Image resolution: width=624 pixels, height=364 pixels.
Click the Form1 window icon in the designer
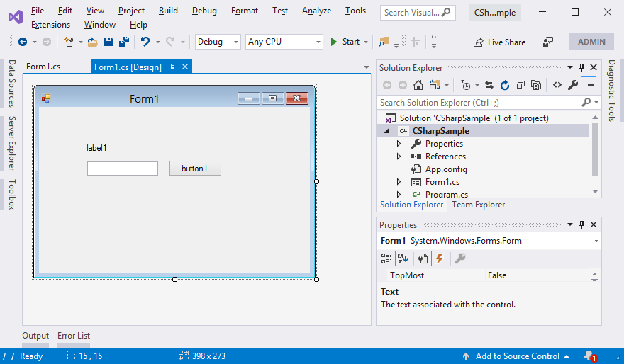coord(46,98)
